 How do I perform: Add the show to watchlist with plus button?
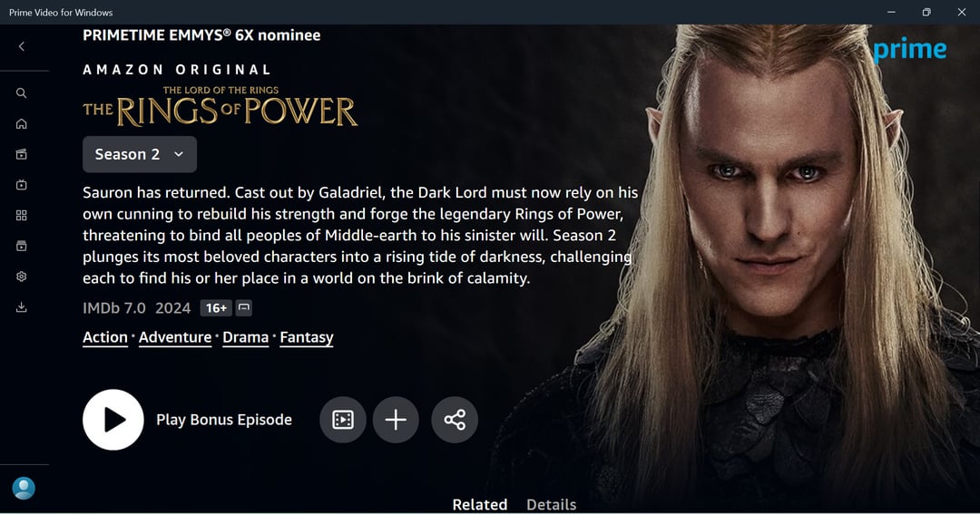(396, 420)
